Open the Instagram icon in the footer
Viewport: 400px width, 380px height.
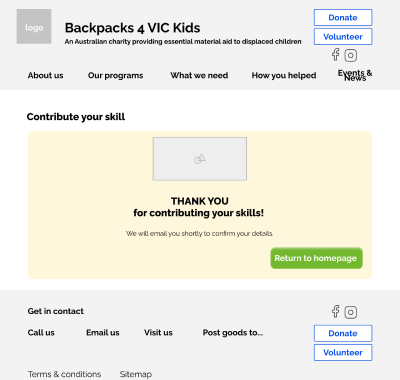point(351,312)
